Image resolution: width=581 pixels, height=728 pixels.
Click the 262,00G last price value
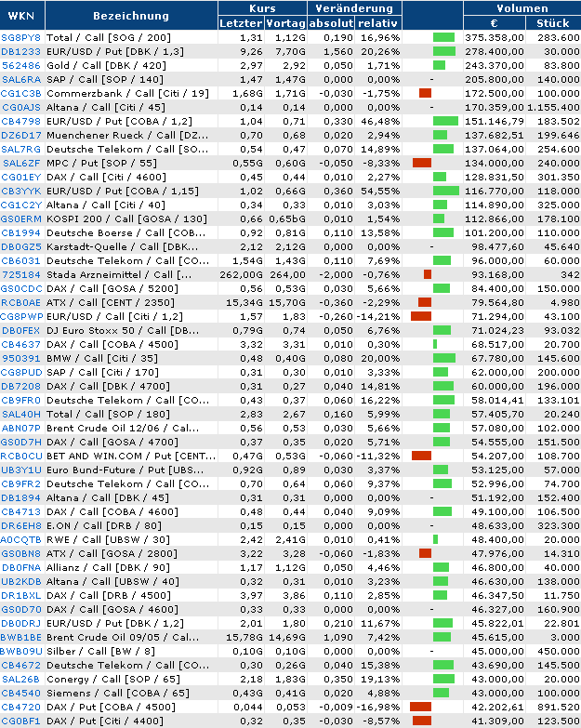pos(241,274)
